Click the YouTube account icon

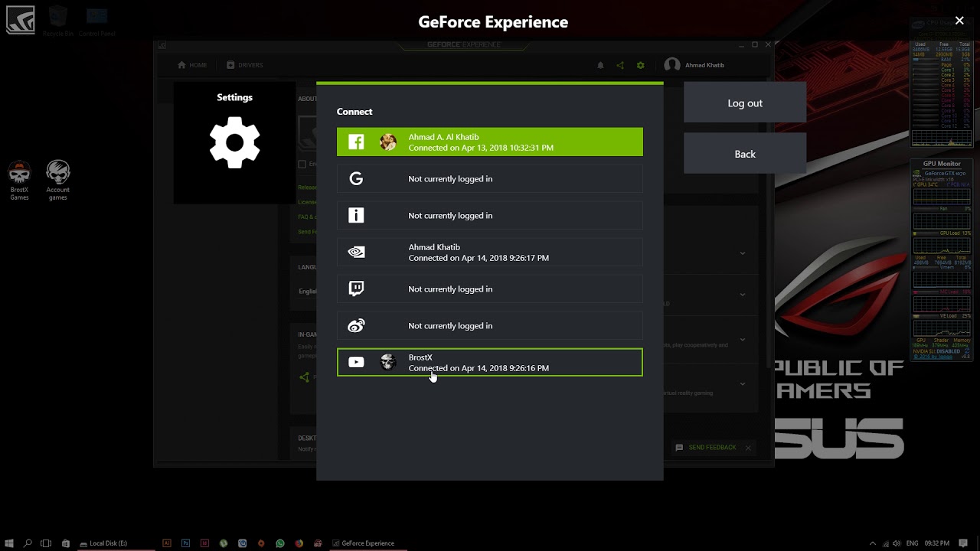point(356,363)
